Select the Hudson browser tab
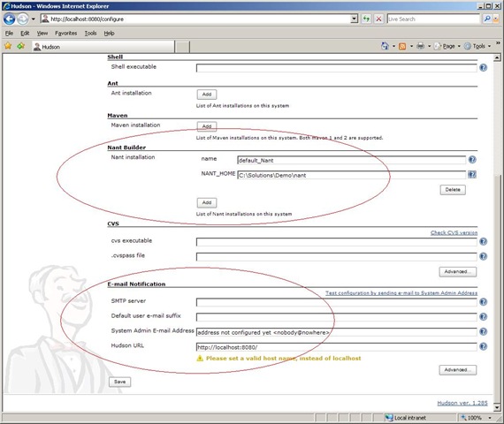The width and height of the screenshot is (504, 424). pyautogui.click(x=103, y=47)
